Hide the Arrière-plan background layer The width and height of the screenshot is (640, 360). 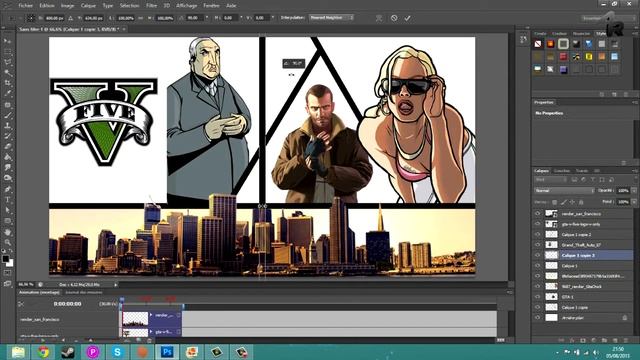click(537, 318)
